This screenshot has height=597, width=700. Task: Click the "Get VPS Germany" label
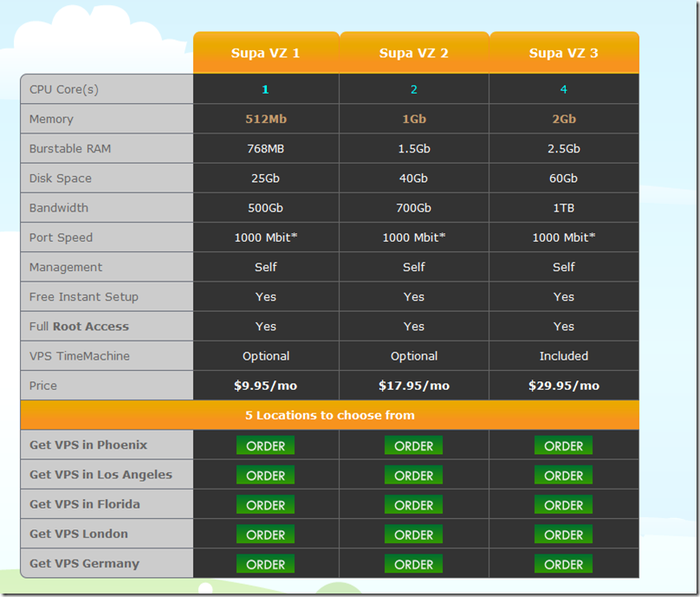click(84, 563)
